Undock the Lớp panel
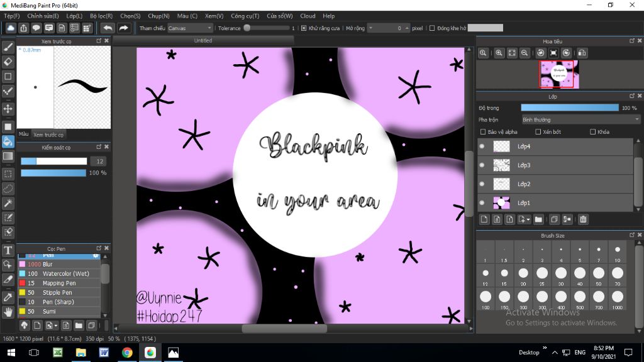 tap(632, 96)
